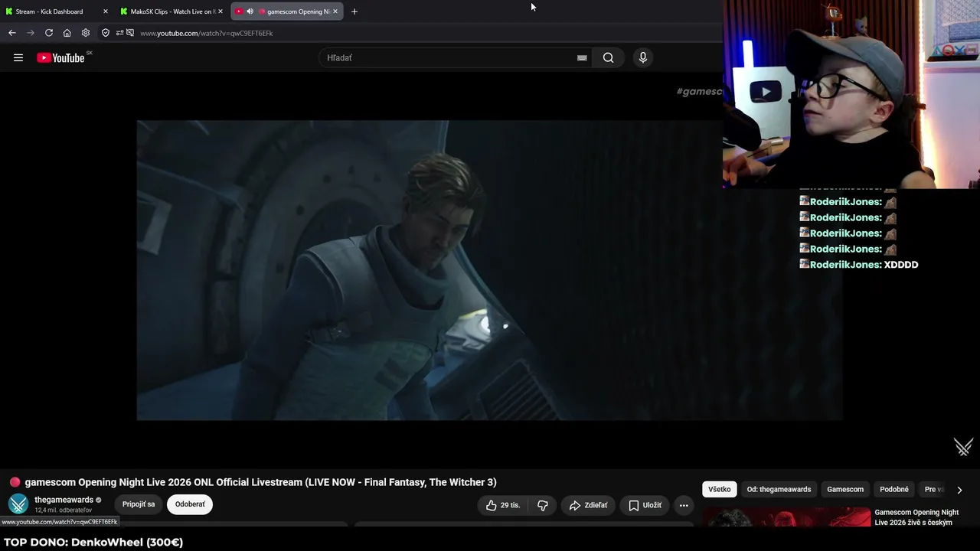Open a new browser tab
This screenshot has height=551, width=980.
point(354,11)
